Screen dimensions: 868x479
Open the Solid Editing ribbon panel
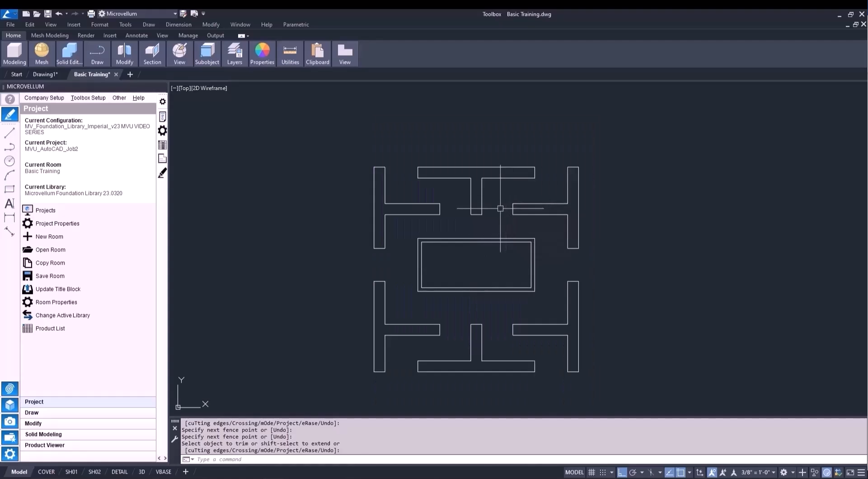tap(69, 54)
